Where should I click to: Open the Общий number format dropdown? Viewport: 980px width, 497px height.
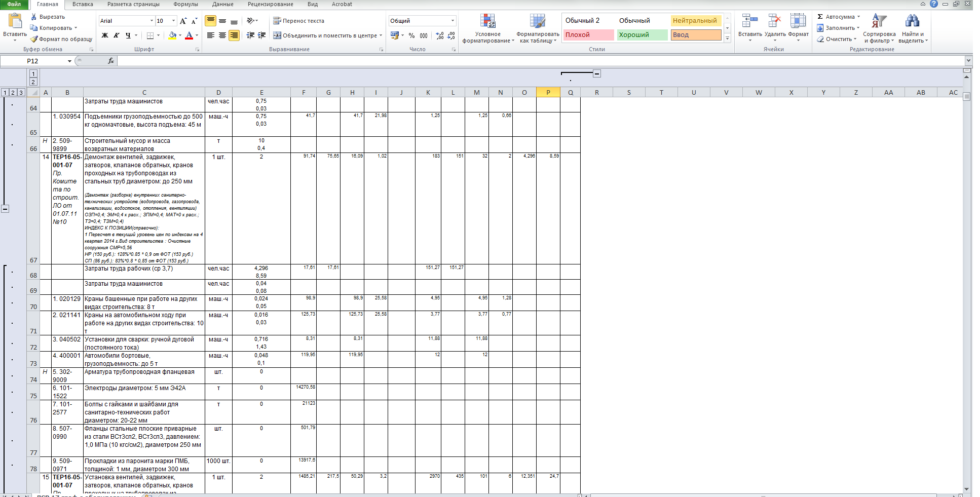[x=453, y=21]
